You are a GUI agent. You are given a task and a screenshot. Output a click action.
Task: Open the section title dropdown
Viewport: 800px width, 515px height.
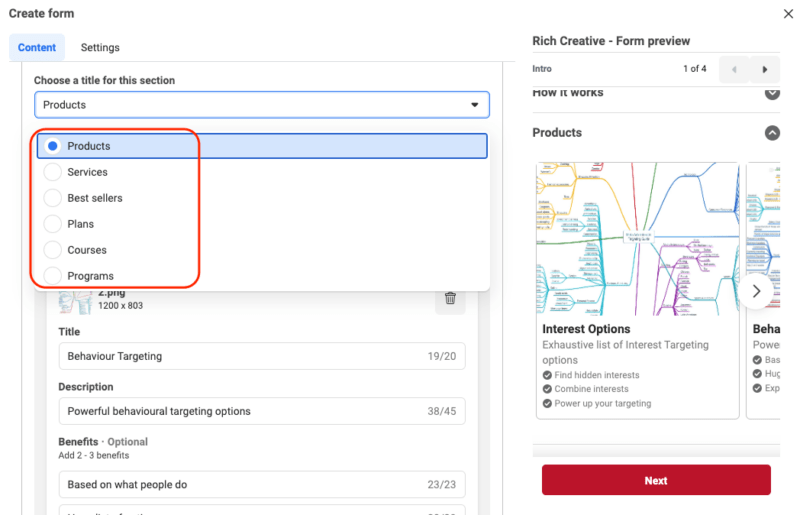tap(261, 105)
